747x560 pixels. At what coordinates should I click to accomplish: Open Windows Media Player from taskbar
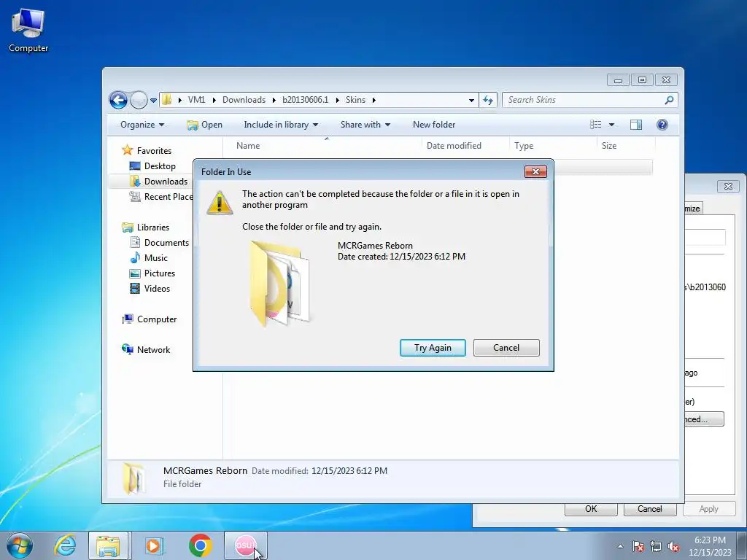pos(154,545)
